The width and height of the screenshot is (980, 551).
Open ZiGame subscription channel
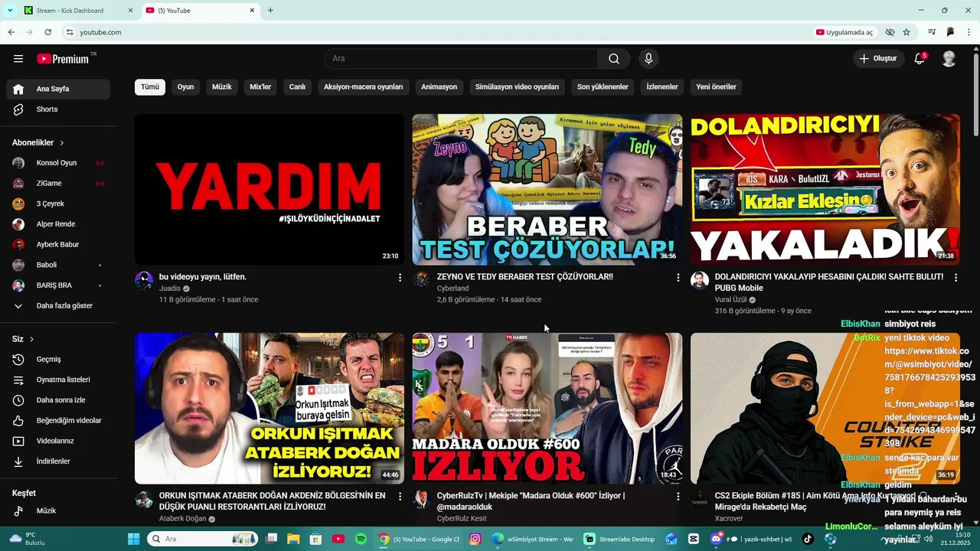point(58,184)
